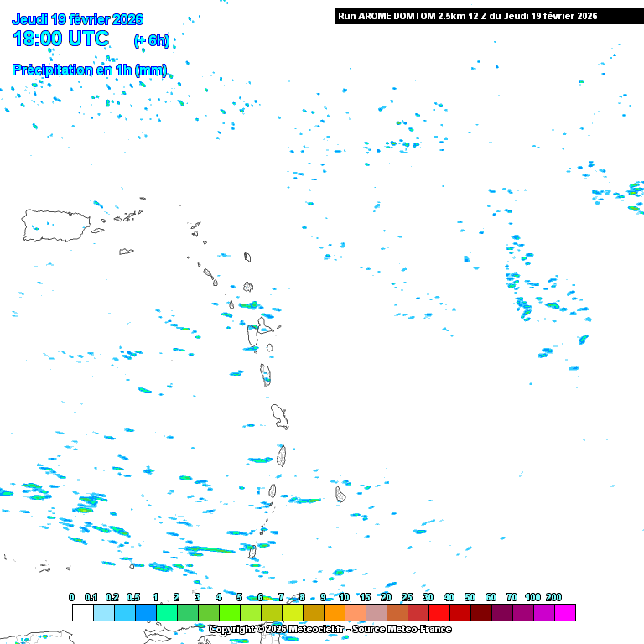Select the lightest blue 0.1 mm swatch
The image size is (644, 644).
pyautogui.click(x=103, y=613)
